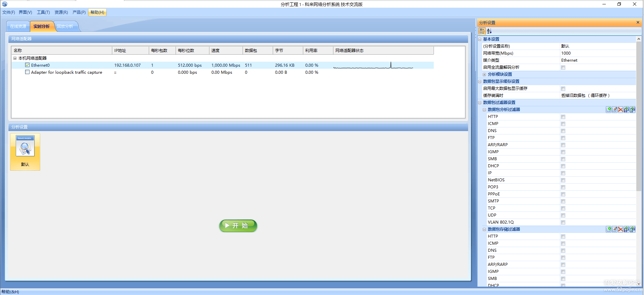This screenshot has height=295, width=644.
Task: Open the 工具(T) menu
Action: click(43, 12)
